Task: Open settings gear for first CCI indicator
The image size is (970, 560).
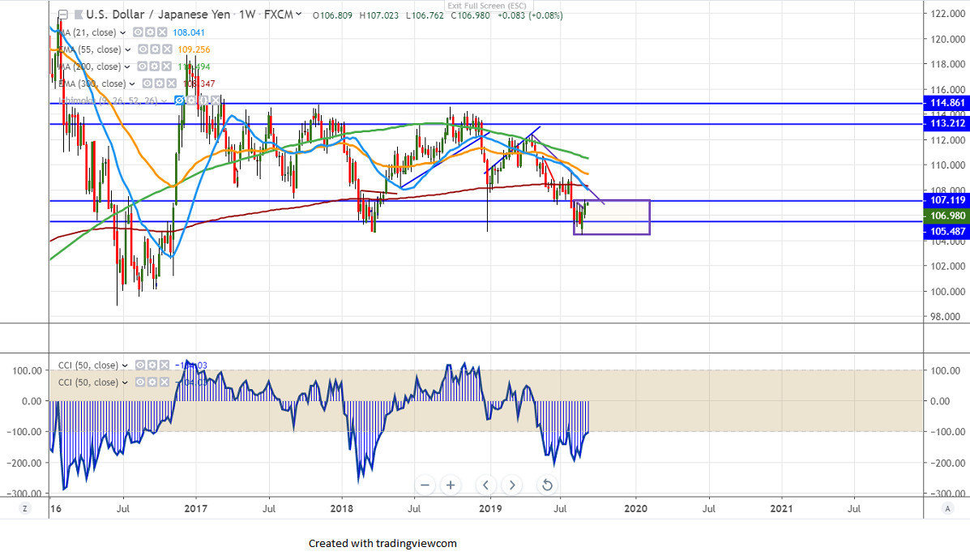Action: click(x=151, y=365)
